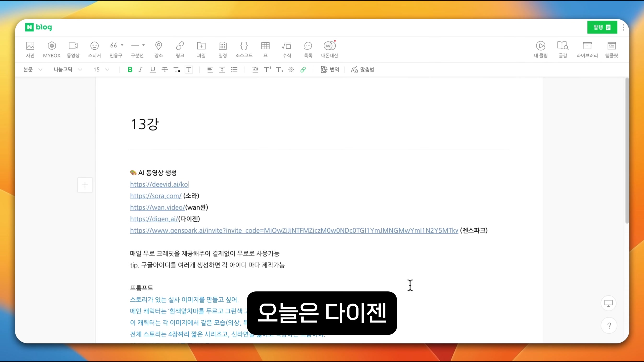Viewport: 644px width, 362px height.
Task: Open line spacing options
Action: pyautogui.click(x=222, y=69)
